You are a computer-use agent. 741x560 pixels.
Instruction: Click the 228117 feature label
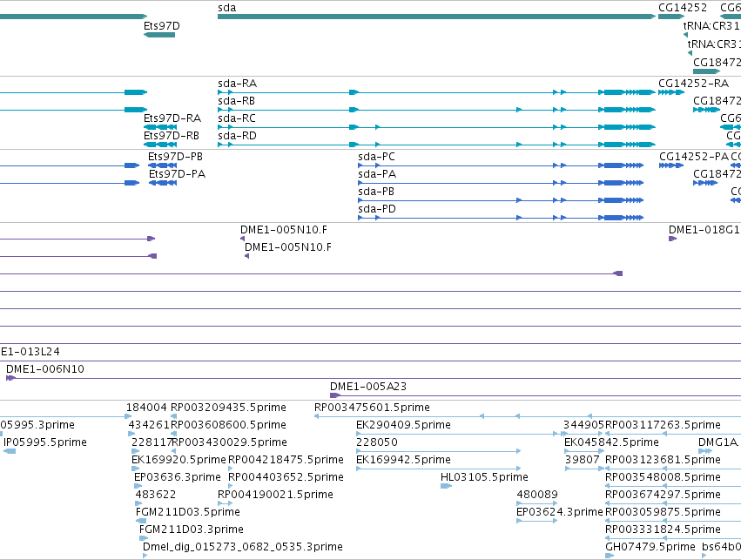pos(151,442)
